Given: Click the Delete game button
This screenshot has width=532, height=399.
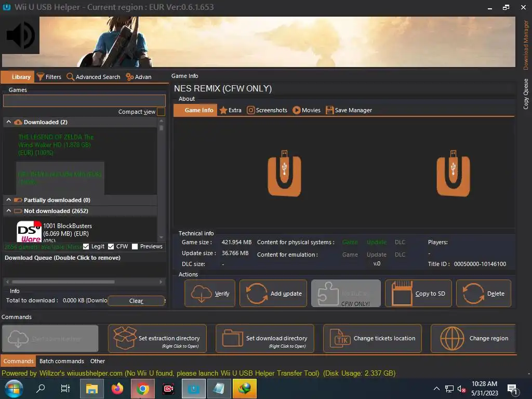Looking at the screenshot, I should pos(484,294).
